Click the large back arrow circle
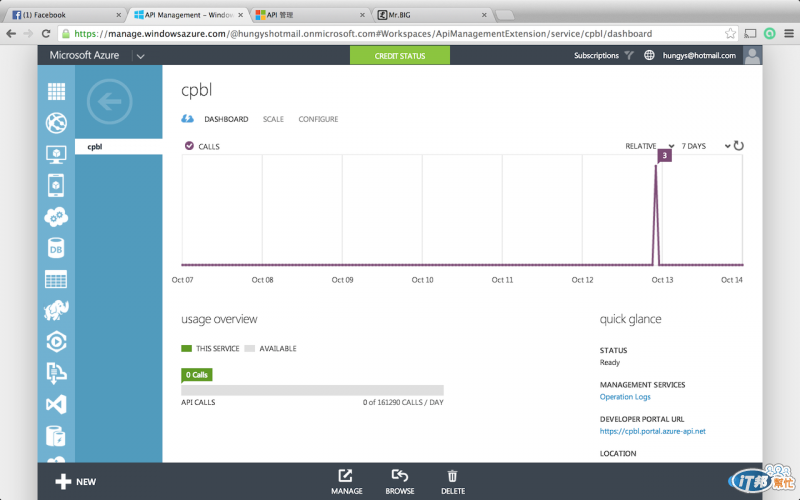This screenshot has height=500, width=800. 110,102
